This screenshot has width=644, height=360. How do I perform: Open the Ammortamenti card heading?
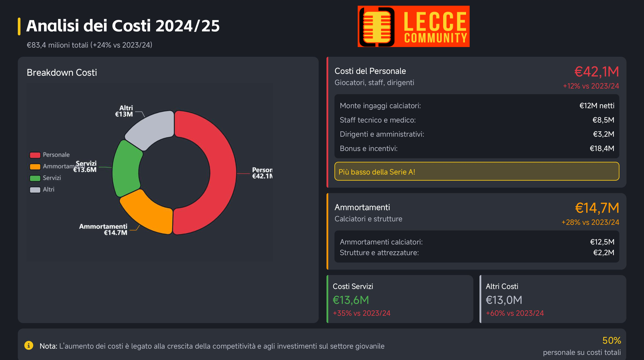(362, 207)
